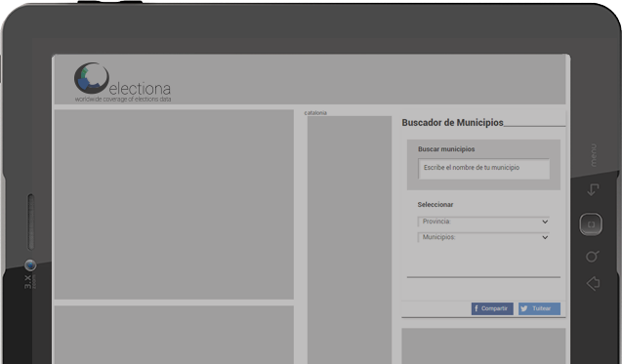
Task: Click the electiona globe logo
Action: tap(92, 78)
